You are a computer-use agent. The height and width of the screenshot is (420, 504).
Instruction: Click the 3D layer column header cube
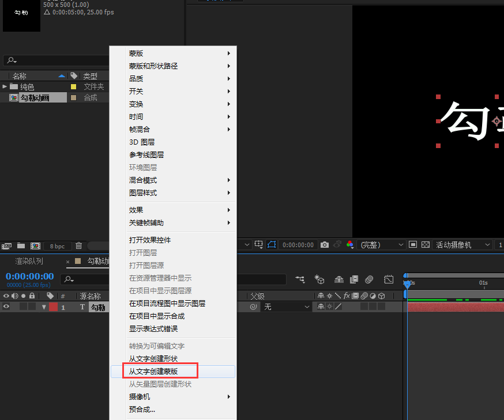click(x=381, y=296)
